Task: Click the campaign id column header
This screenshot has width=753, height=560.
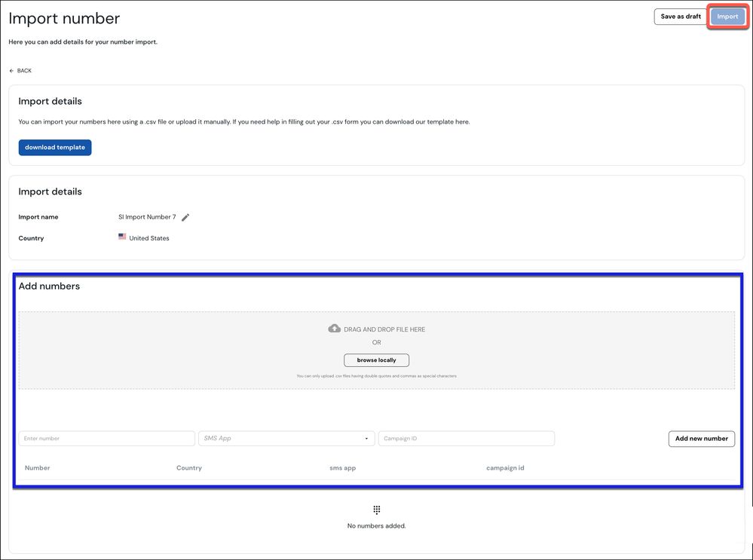Action: click(505, 468)
